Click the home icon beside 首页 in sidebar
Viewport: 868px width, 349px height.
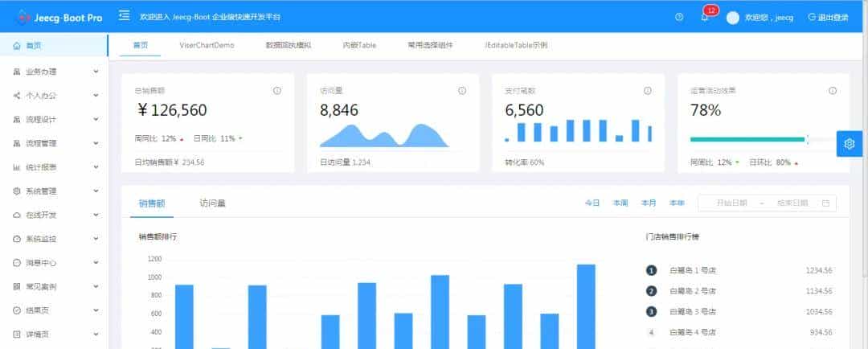[x=17, y=46]
